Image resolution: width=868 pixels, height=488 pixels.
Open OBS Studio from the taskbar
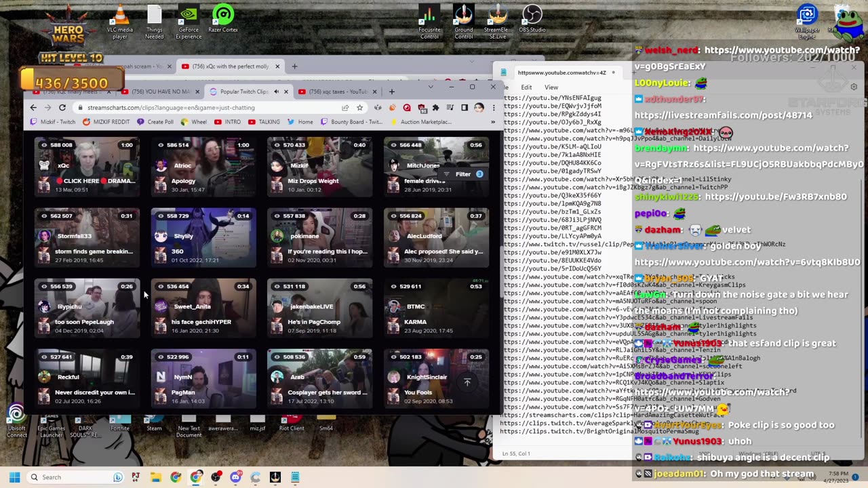click(x=216, y=477)
